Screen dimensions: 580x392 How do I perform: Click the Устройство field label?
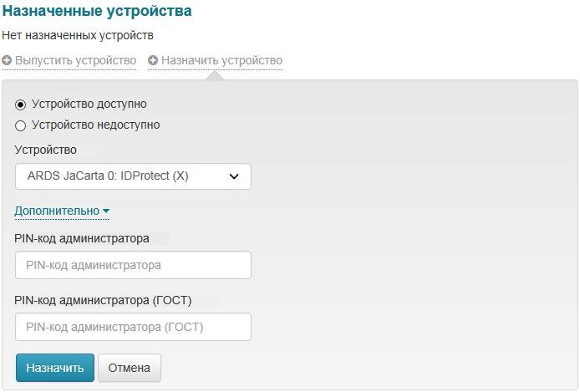[46, 150]
